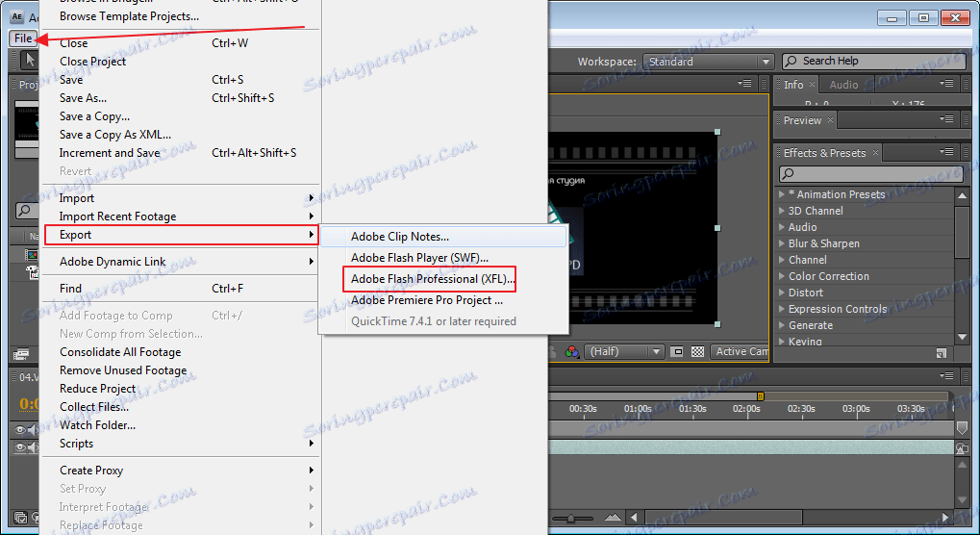Click the Project panel search magnifier icon
Image resolution: width=980 pixels, height=535 pixels.
click(24, 211)
